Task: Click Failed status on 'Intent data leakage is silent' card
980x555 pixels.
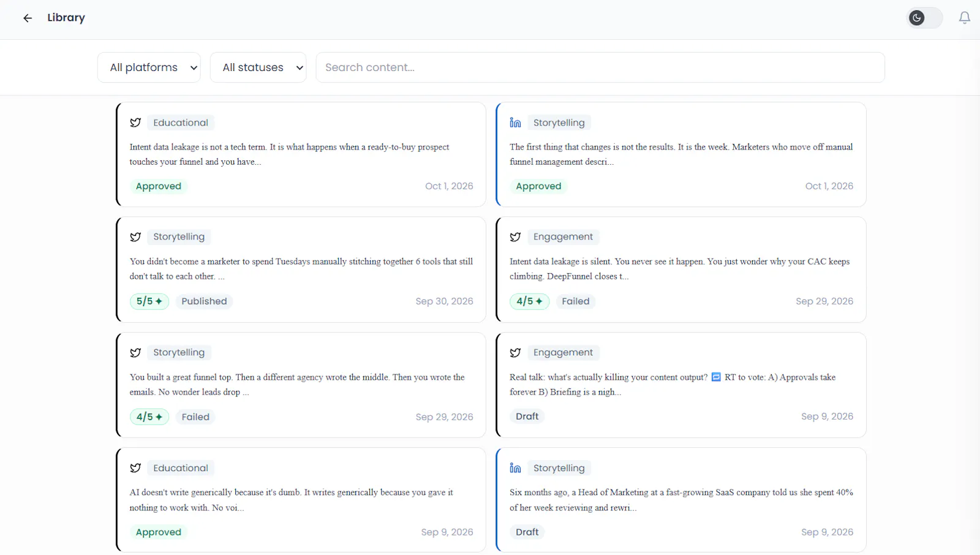Action: point(576,301)
